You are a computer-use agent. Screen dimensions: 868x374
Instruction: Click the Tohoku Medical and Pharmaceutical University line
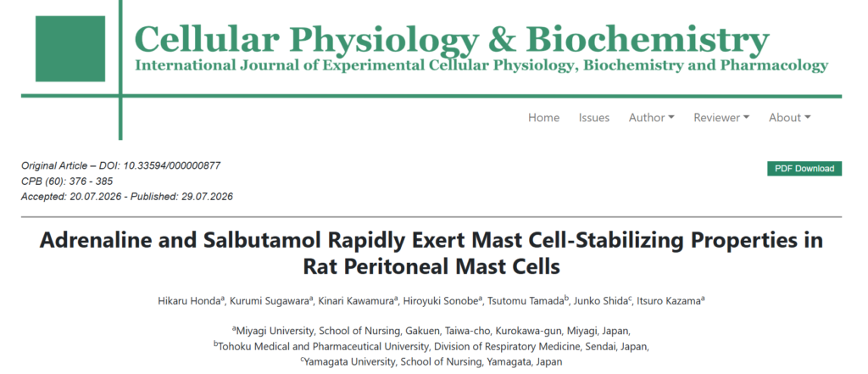(431, 346)
